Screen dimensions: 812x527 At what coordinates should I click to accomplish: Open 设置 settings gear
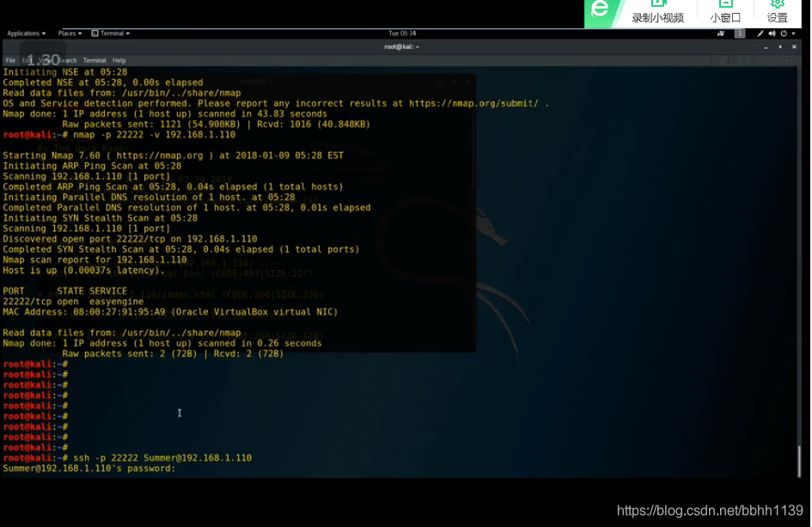point(778,13)
